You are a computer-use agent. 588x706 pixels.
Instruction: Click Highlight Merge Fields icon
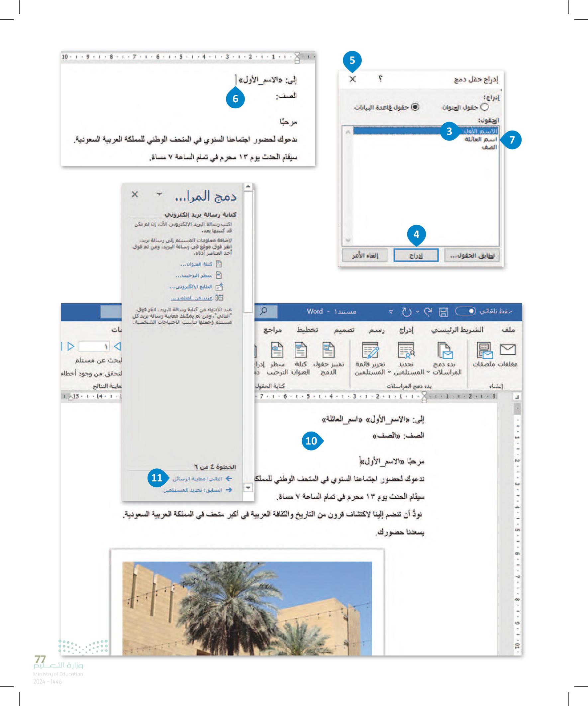[328, 350]
